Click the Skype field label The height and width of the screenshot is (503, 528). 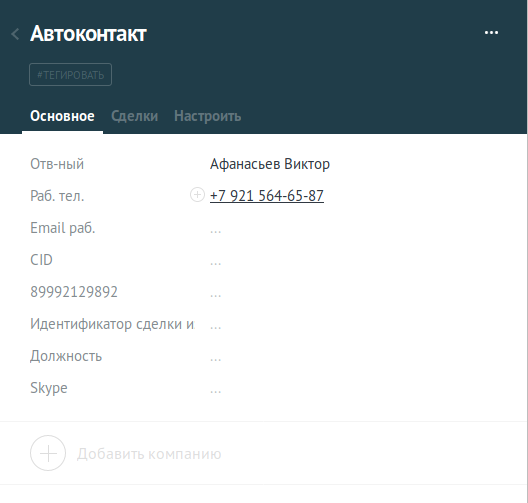pyautogui.click(x=49, y=388)
